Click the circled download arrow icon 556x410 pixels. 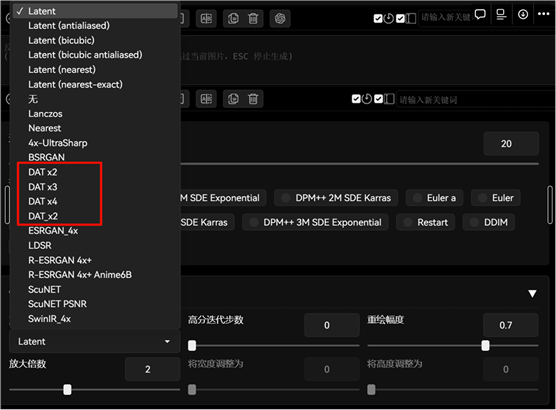523,15
